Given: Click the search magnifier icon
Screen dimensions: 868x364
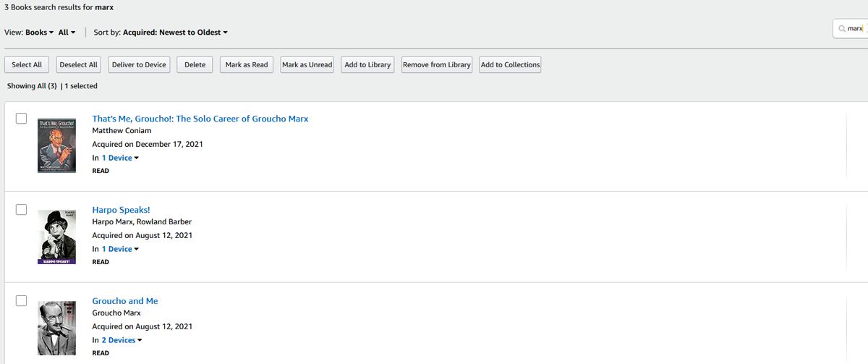Looking at the screenshot, I should (x=842, y=29).
